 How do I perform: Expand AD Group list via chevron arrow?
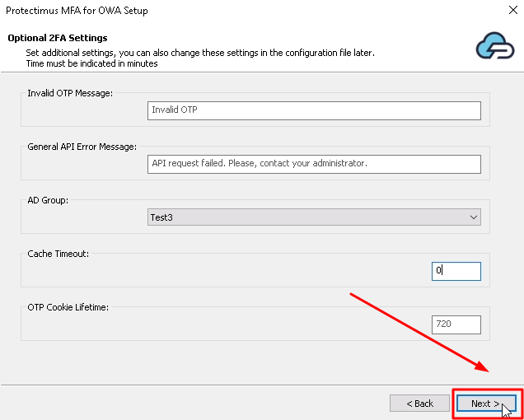pyautogui.click(x=473, y=217)
